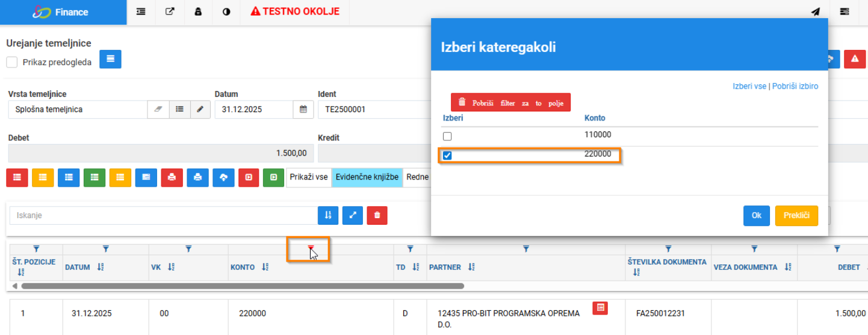This screenshot has height=335, width=868.
Task: Click the blue numeric sort button by Iskanje
Action: point(328,215)
